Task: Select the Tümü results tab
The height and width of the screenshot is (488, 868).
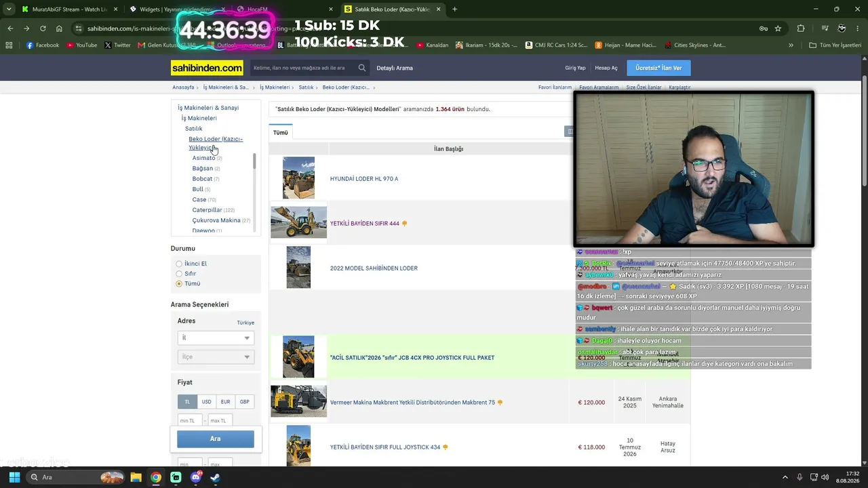Action: (x=281, y=133)
